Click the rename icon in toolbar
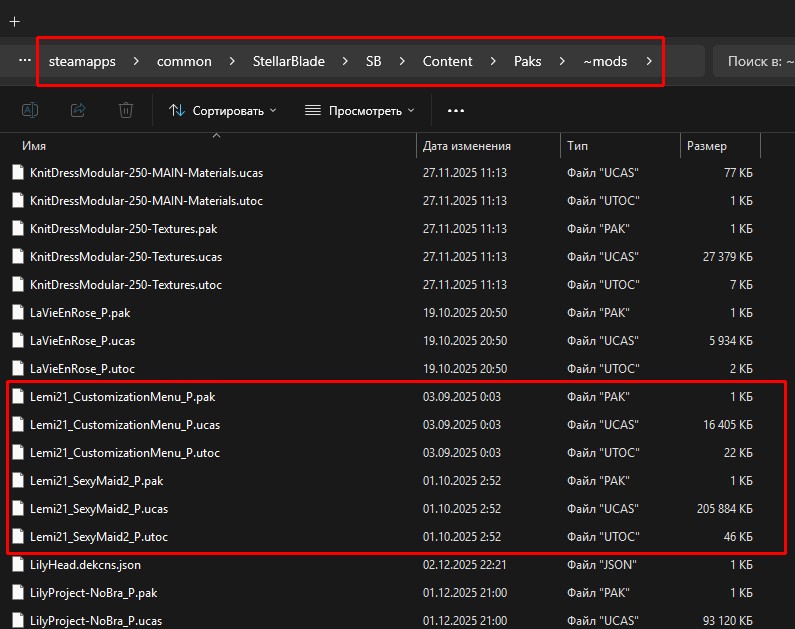 point(30,110)
